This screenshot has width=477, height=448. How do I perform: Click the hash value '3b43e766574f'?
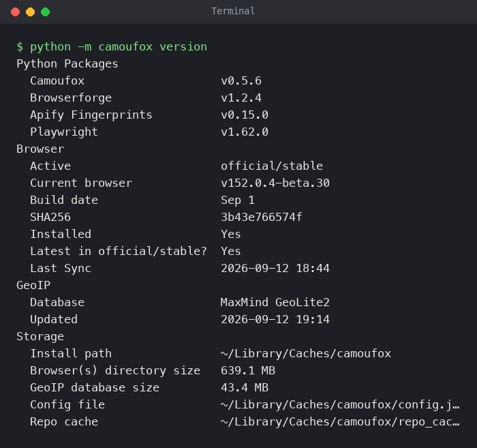tap(262, 218)
